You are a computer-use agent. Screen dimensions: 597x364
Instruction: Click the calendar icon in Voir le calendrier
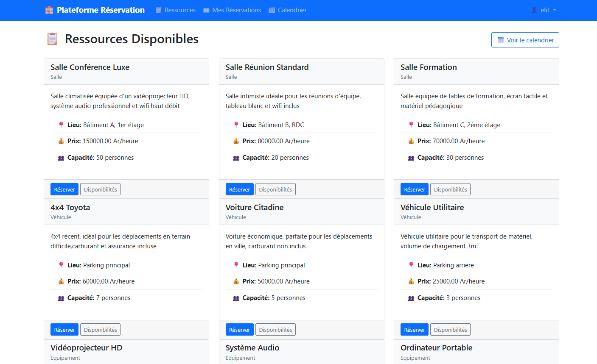[501, 40]
